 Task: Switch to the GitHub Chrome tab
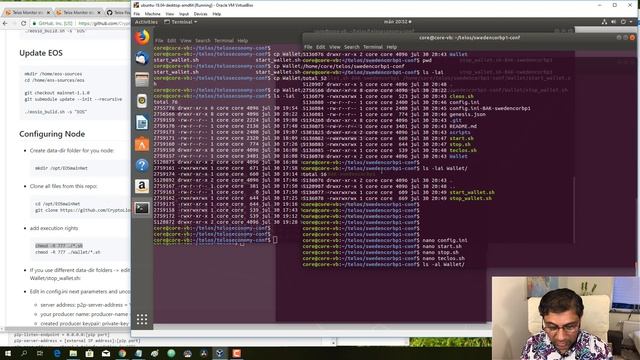[x=118, y=13]
